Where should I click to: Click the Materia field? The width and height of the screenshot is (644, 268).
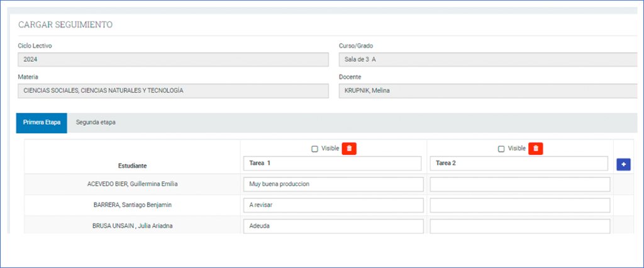point(173,91)
